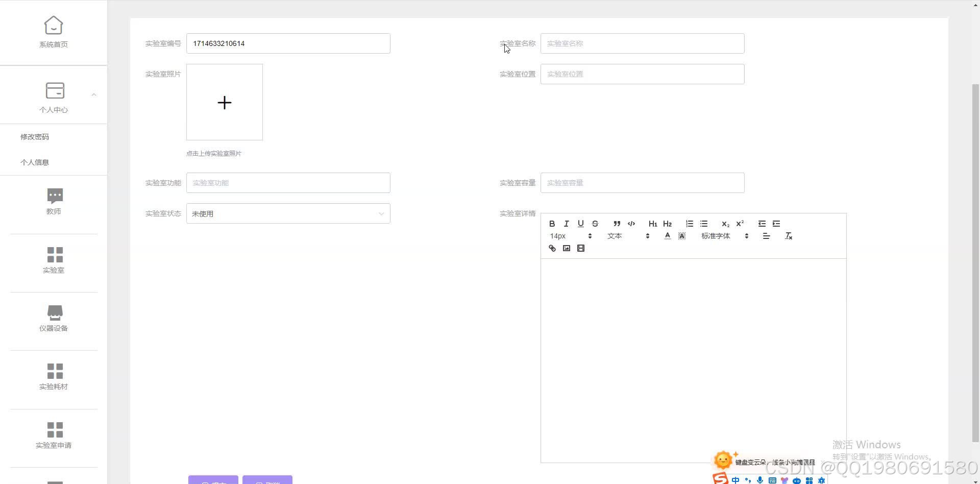Toggle Sogou punctuation mode icon
980x484 pixels.
(748, 480)
